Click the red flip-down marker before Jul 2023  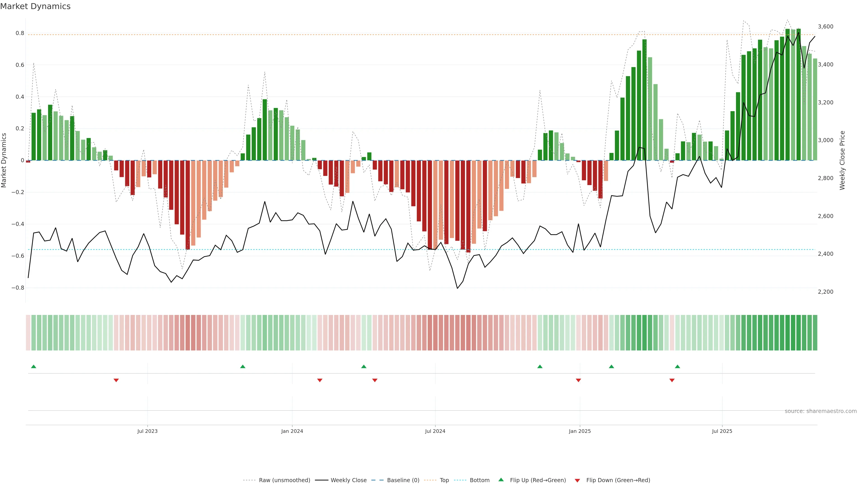coord(116,380)
